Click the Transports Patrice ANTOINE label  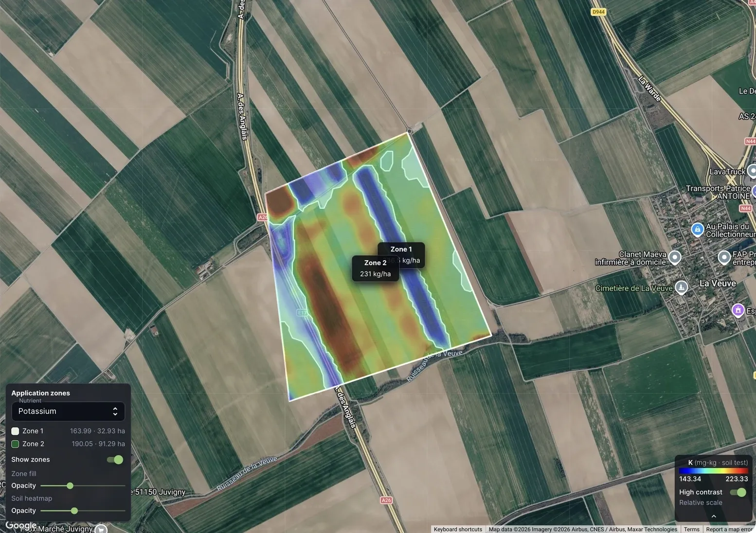[718, 192]
